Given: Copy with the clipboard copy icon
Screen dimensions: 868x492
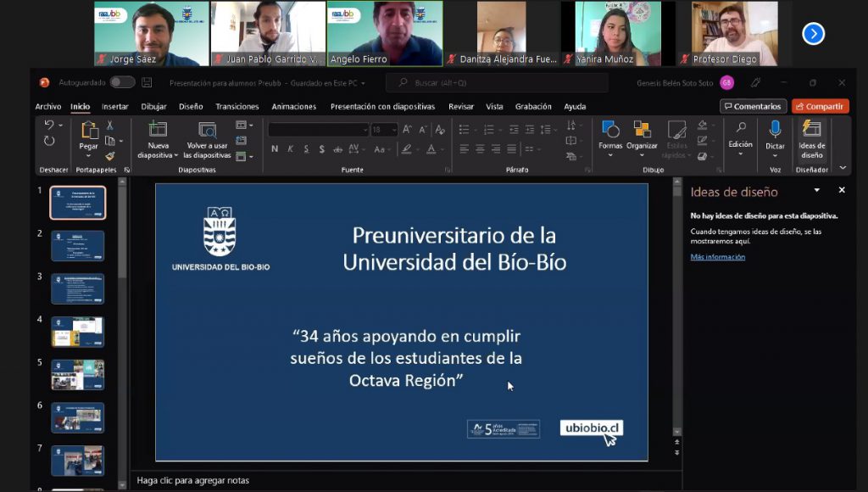Looking at the screenshot, I should coord(110,141).
